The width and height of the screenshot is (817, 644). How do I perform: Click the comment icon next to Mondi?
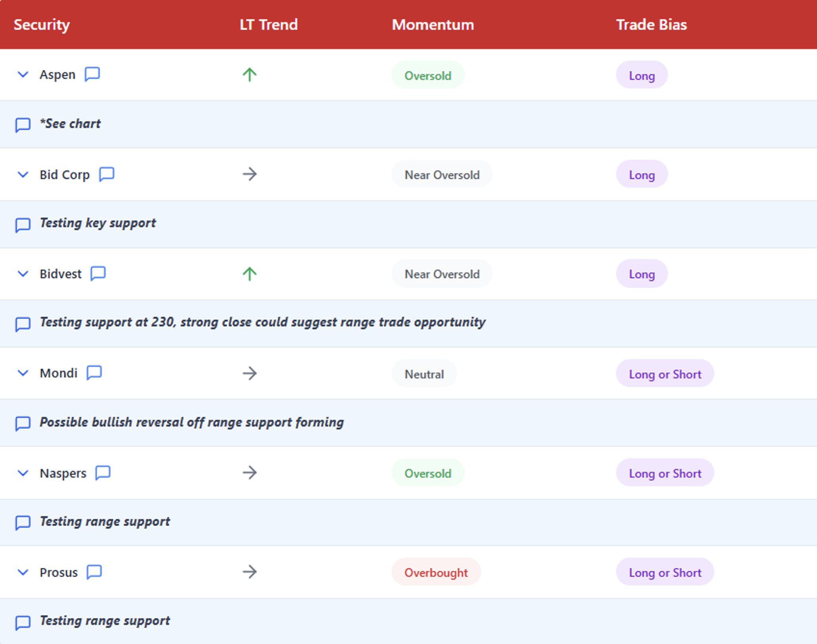coord(94,373)
